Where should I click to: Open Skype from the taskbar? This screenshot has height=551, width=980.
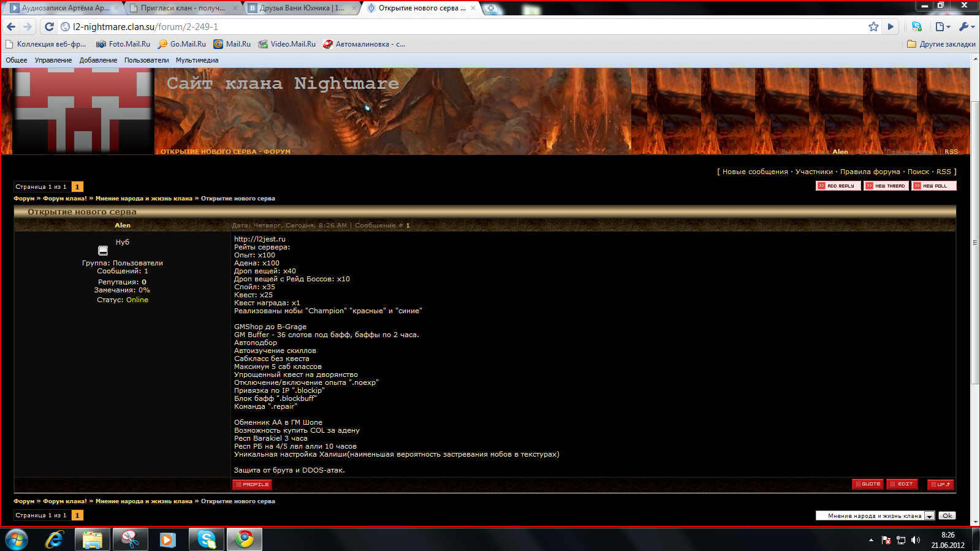207,539
